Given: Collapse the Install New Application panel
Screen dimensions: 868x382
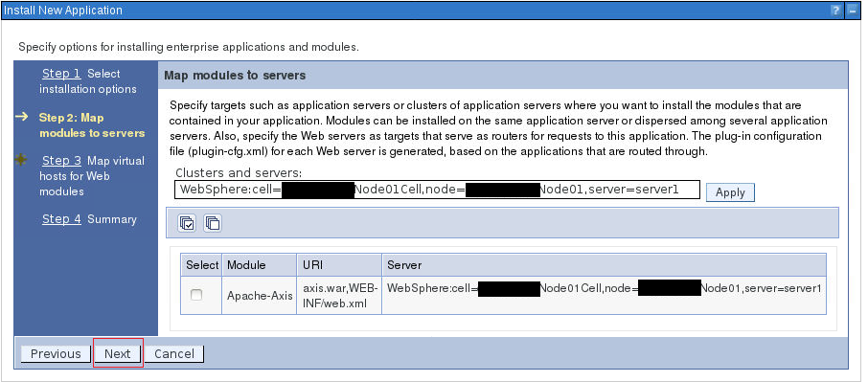Looking at the screenshot, I should [x=852, y=11].
